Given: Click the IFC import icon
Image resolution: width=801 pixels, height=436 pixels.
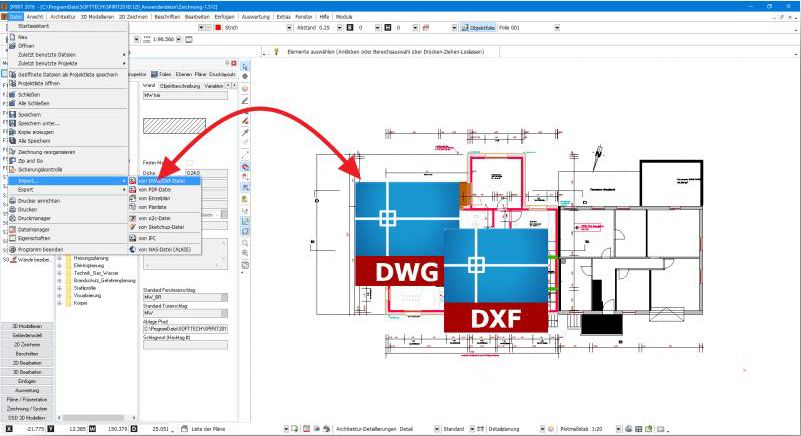Looking at the screenshot, I should tap(132, 238).
